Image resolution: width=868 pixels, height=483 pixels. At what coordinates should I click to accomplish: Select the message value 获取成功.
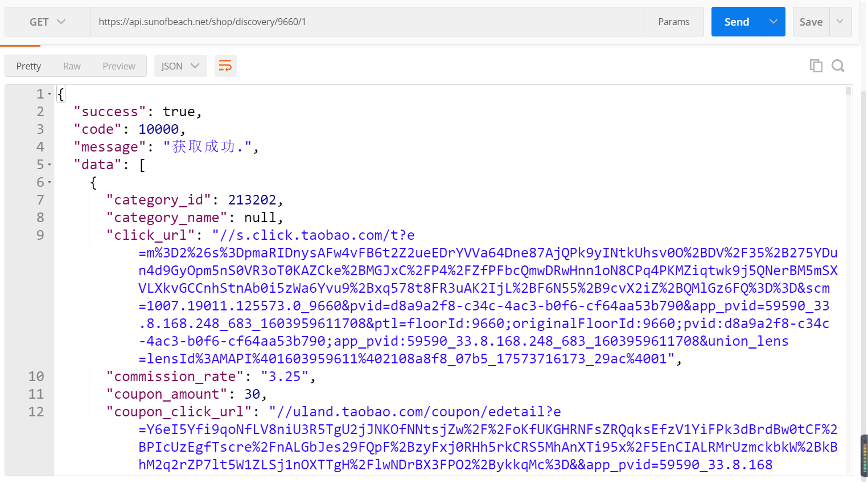[x=207, y=147]
